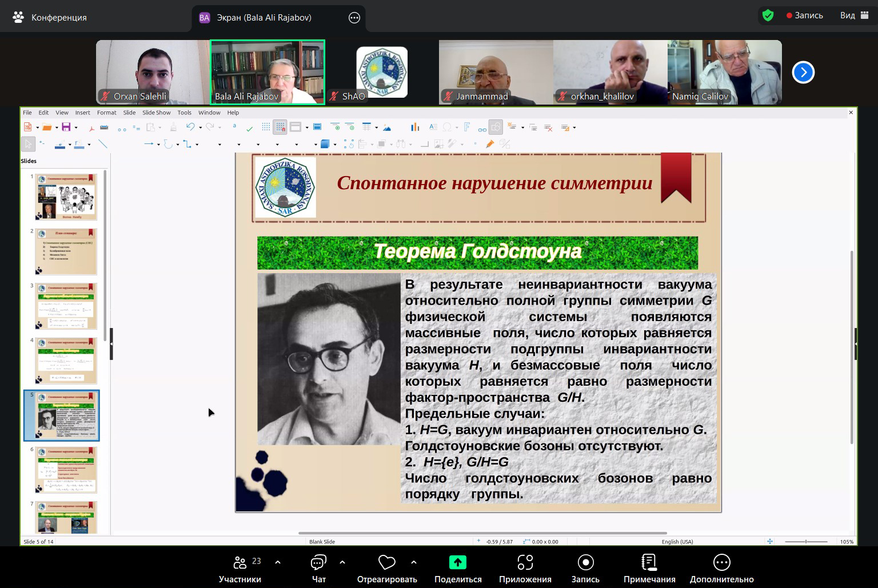Toggle the Show Draw Functions button
878x588 pixels.
pyautogui.click(x=496, y=127)
